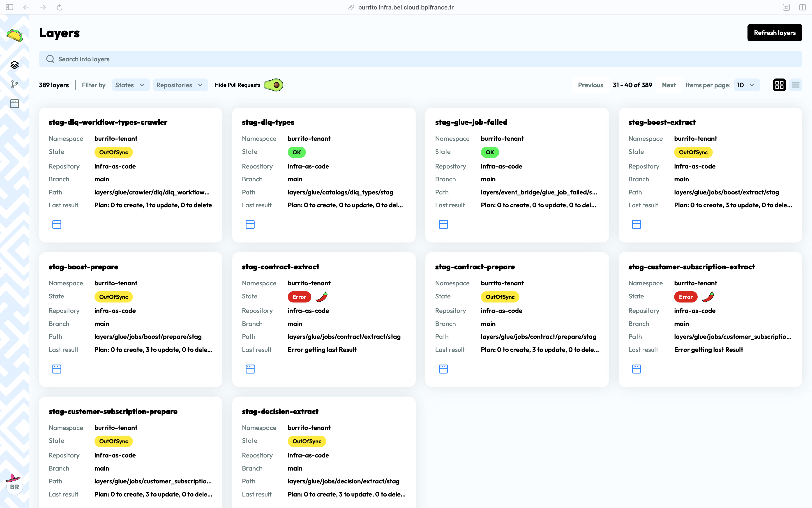Switch to list view layout
This screenshot has width=812, height=508.
point(795,85)
